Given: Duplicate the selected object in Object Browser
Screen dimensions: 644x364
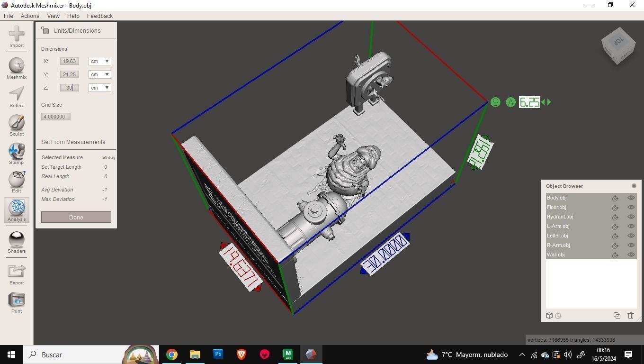Looking at the screenshot, I should [617, 316].
